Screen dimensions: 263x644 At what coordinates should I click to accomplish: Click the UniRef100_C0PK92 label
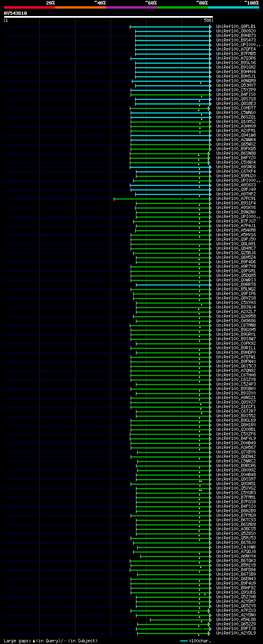coord(236,343)
